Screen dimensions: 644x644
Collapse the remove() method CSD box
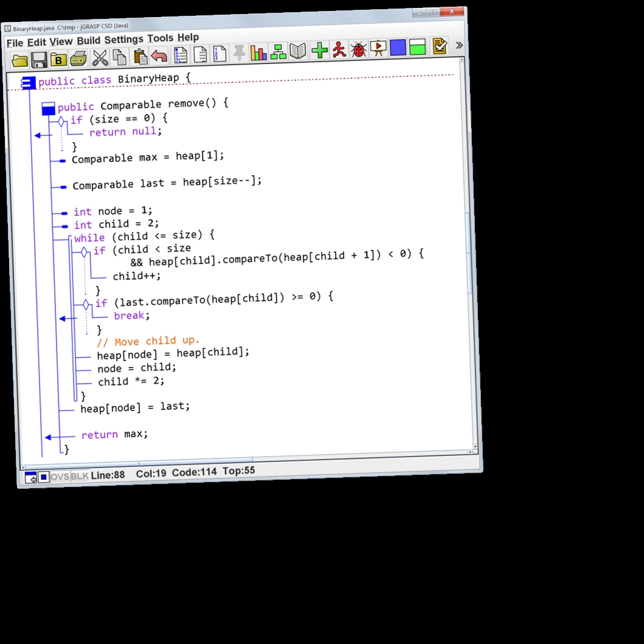click(49, 108)
